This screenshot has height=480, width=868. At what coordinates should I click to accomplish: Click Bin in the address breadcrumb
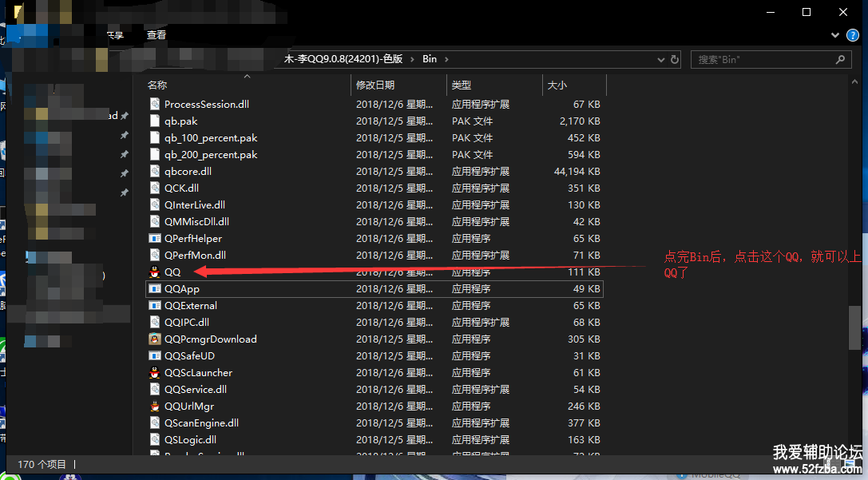click(x=430, y=59)
